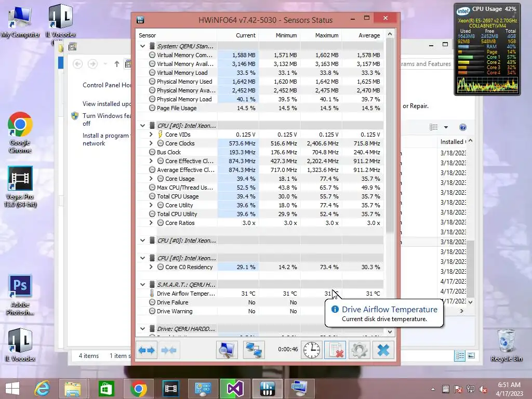The image size is (532, 399).
Task: Open the sensor search magnifier tool
Action: [227, 350]
